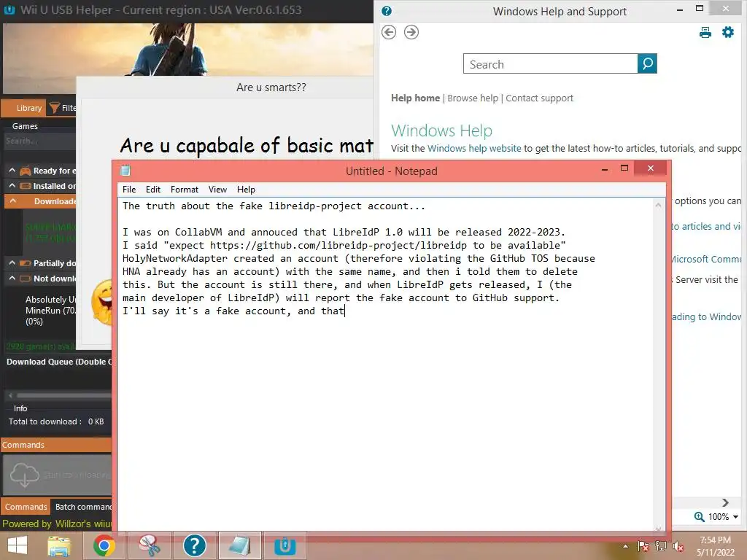The height and width of the screenshot is (560, 747).
Task: Collapse the Downloaded group
Action: 13,201
